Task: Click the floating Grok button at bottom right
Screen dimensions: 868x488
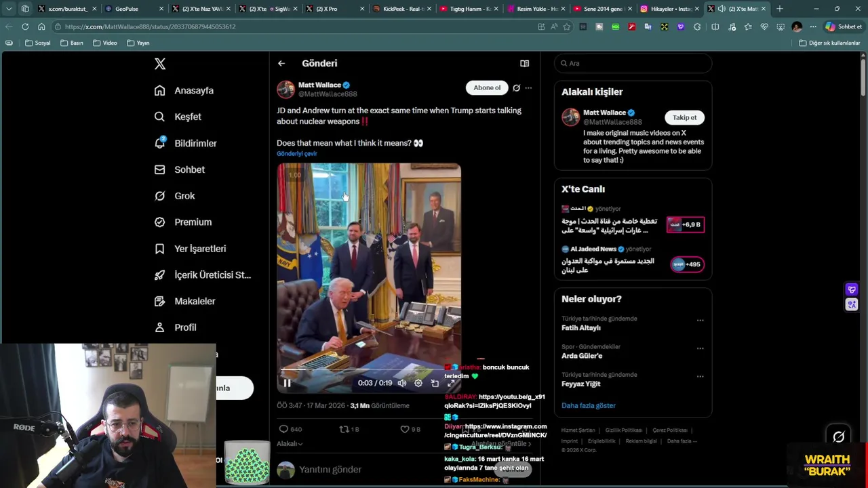Action: (x=839, y=436)
